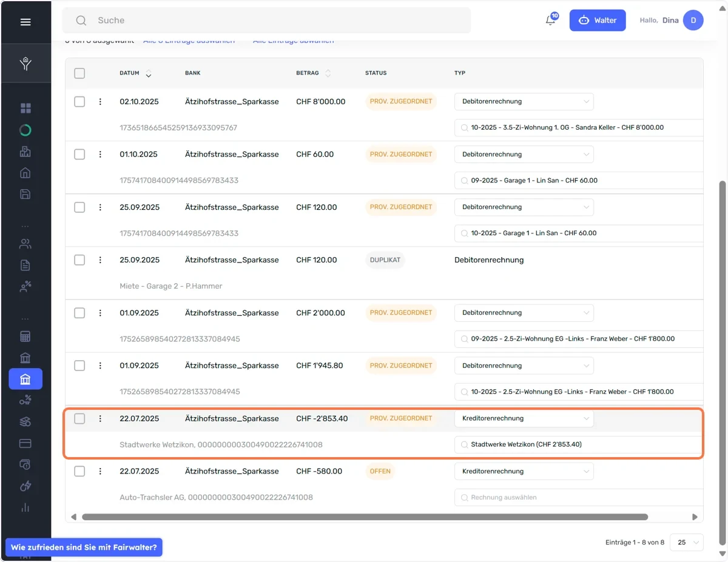
Task: Open the Walter assistant button
Action: pos(598,20)
